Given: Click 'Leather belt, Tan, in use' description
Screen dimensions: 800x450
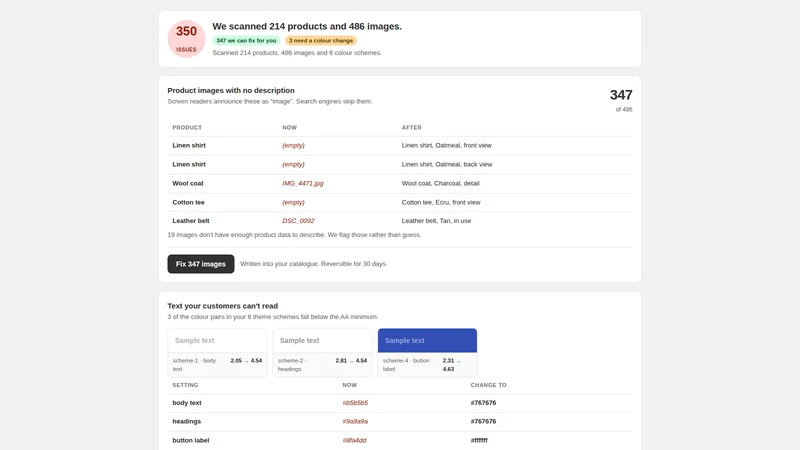Looking at the screenshot, I should [x=436, y=221].
